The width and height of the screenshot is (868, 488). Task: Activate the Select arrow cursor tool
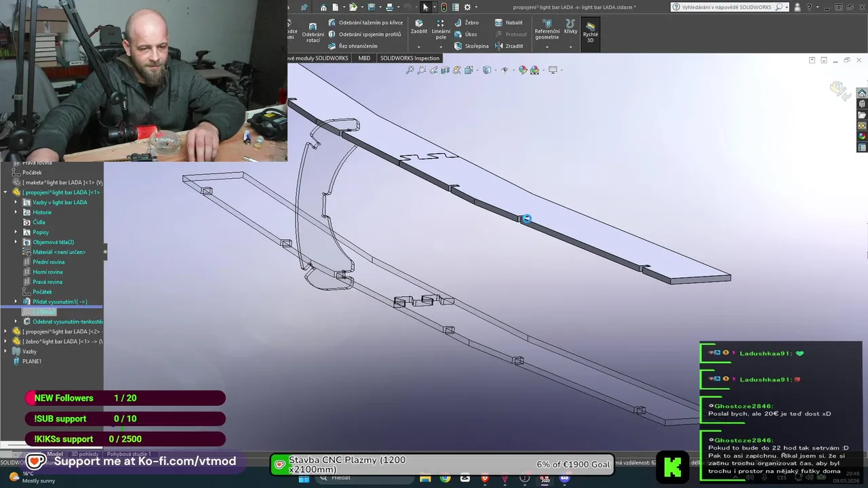click(x=425, y=7)
